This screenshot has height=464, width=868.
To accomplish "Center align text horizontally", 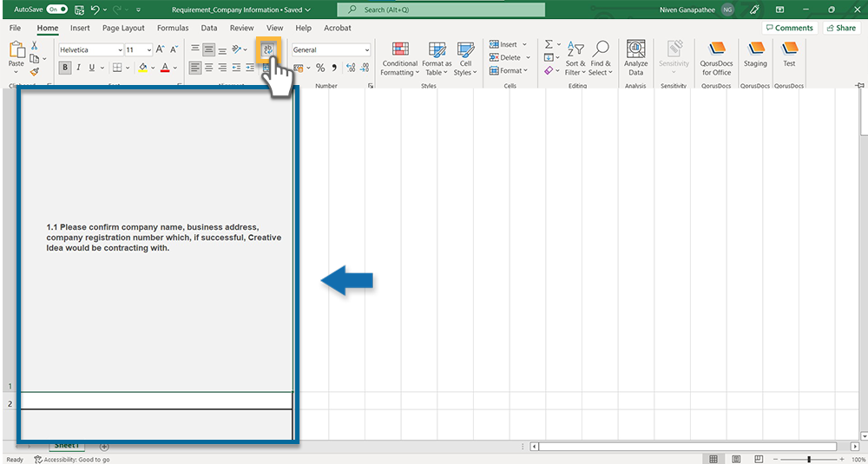I will coord(208,68).
